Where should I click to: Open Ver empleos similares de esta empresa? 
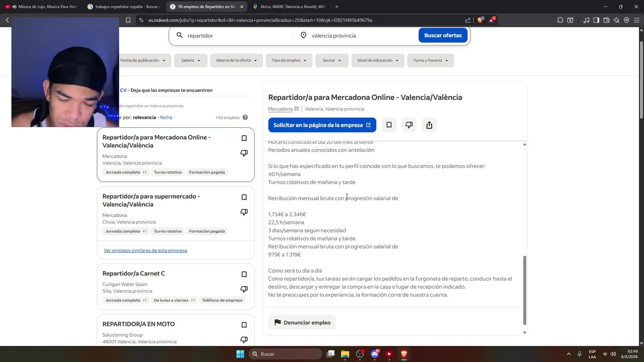coord(145,250)
